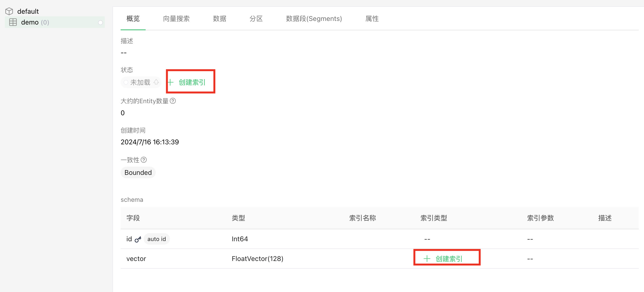Select the default database node
Screen dimensions: 644x292
[x=28, y=11]
